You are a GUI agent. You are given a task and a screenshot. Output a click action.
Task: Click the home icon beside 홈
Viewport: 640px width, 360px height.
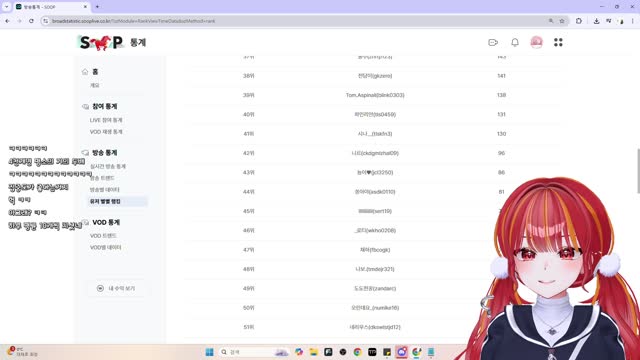tap(85, 72)
